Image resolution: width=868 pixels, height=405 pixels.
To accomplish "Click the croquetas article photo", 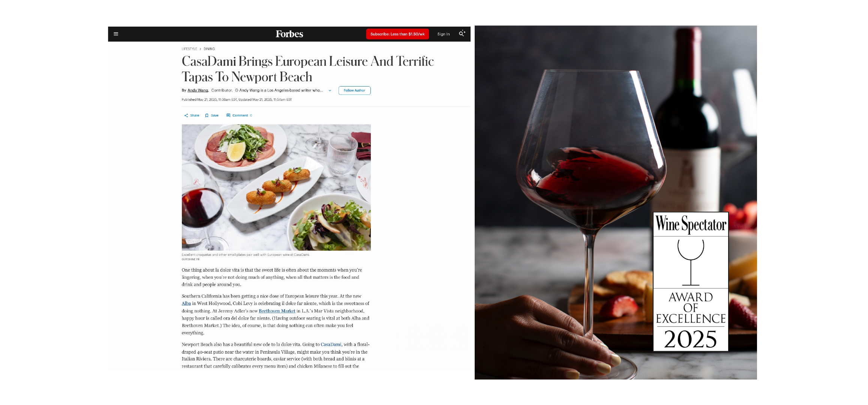I will point(276,187).
